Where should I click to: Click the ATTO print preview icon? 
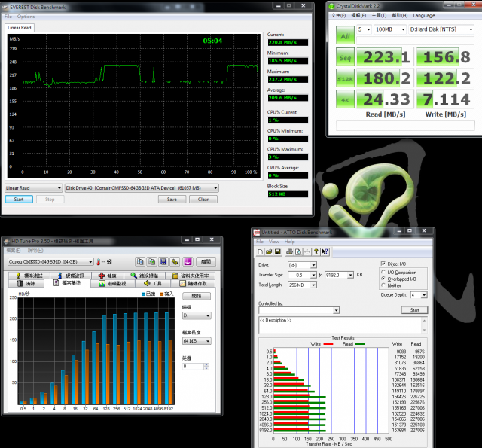(x=298, y=252)
